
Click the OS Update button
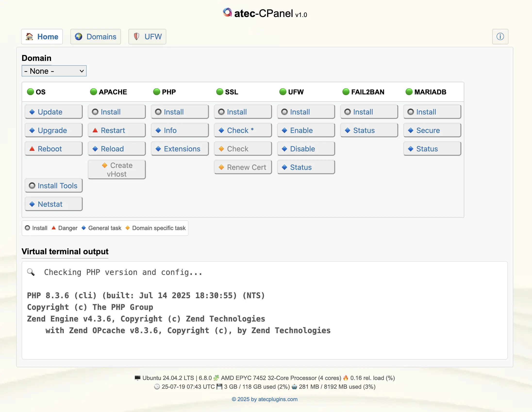(x=54, y=112)
